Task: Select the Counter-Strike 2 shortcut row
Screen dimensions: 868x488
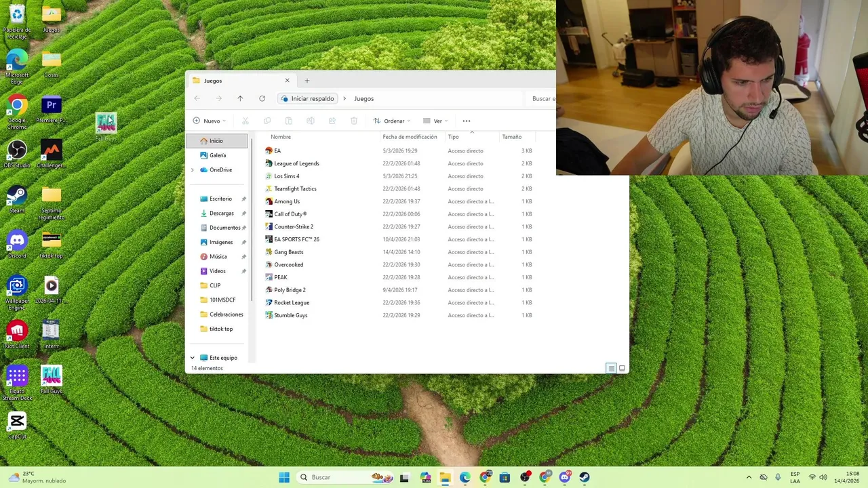Action: click(x=400, y=227)
